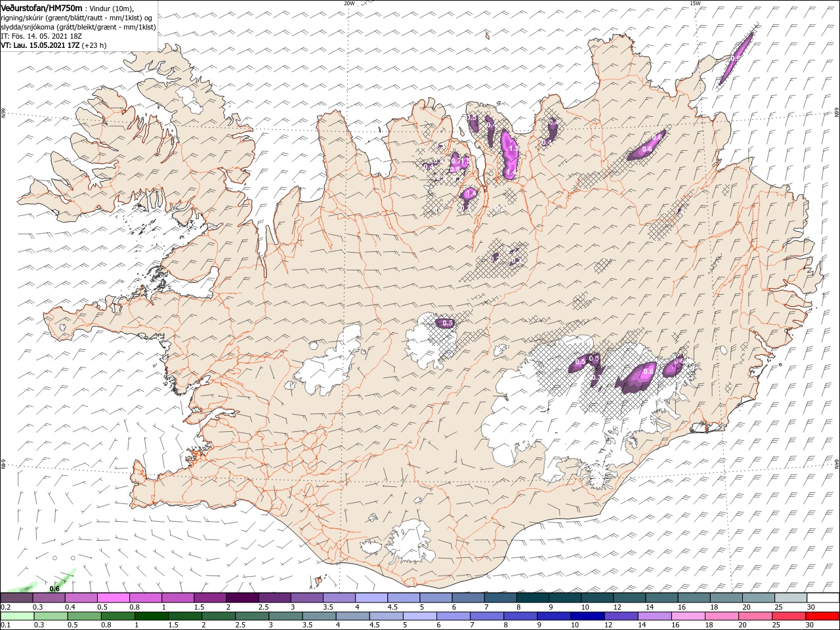Click the 15W longitude label at top
The height and width of the screenshot is (630, 840).
tap(694, 3)
